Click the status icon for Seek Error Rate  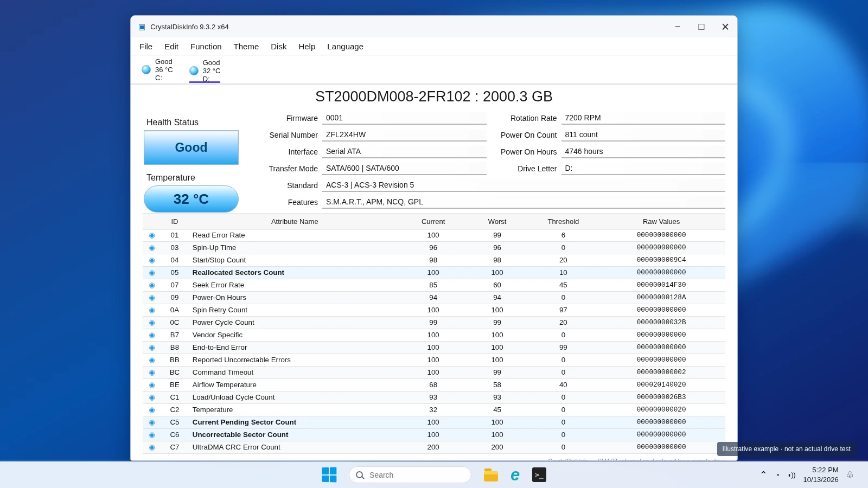(152, 285)
